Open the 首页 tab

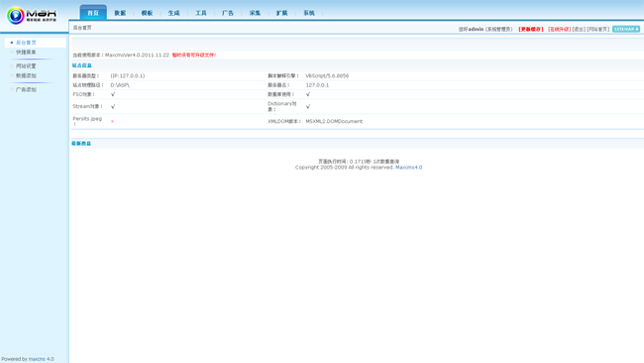click(x=93, y=13)
